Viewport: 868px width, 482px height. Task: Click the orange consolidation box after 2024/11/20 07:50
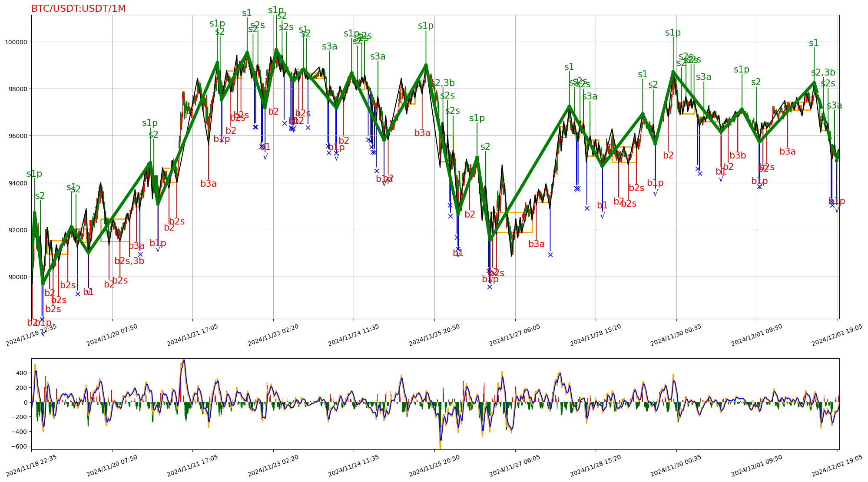point(115,230)
